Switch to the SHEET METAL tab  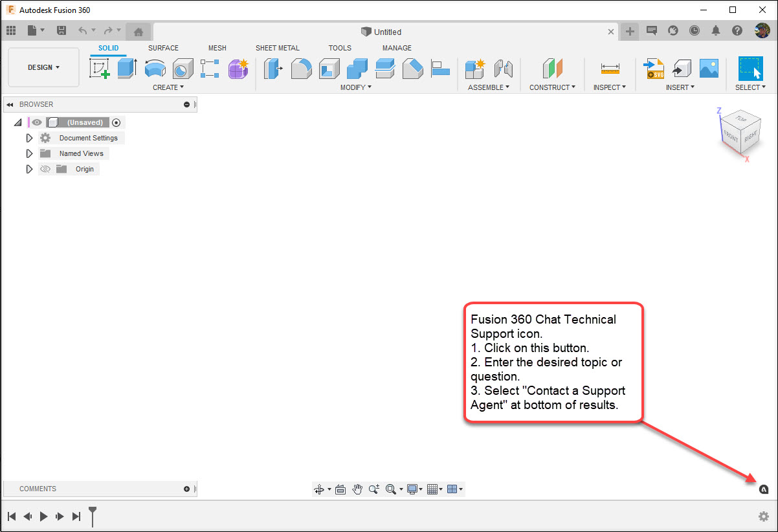coord(278,48)
